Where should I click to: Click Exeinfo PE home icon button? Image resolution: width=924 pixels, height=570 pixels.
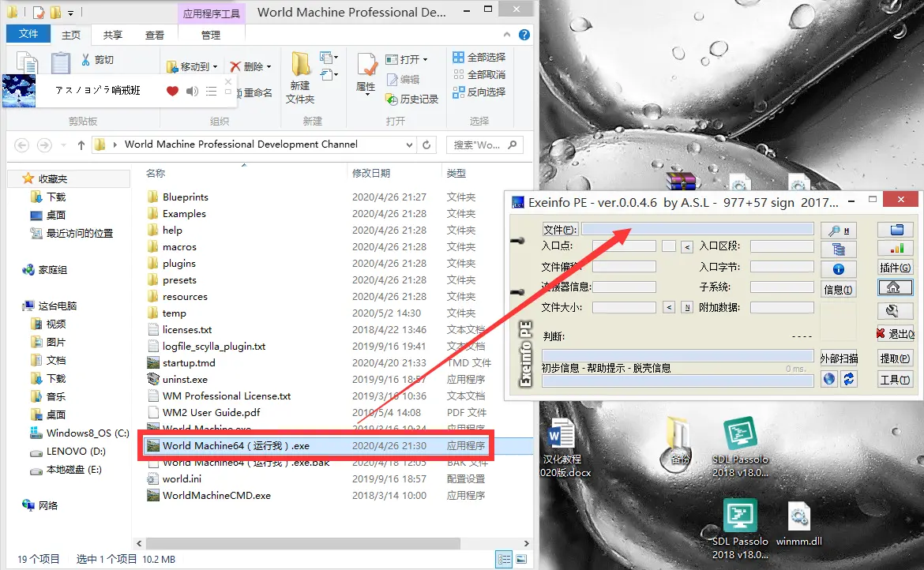click(x=893, y=287)
